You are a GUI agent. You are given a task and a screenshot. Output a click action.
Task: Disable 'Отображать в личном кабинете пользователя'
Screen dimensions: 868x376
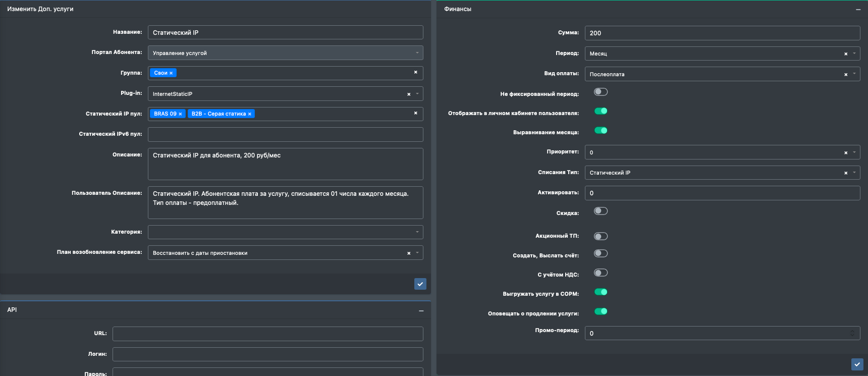tap(601, 111)
